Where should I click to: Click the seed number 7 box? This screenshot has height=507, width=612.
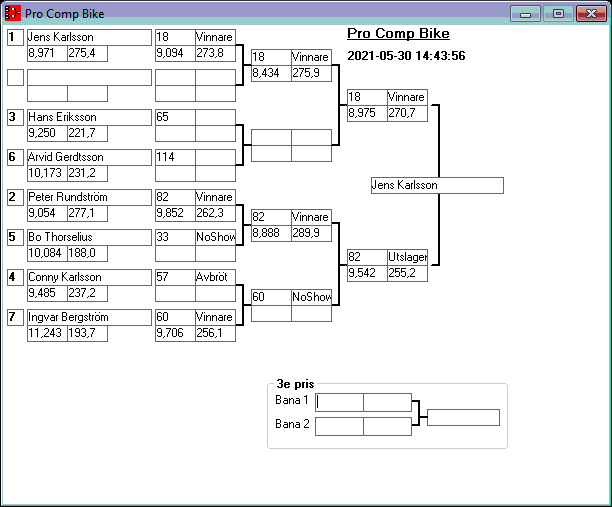(x=15, y=317)
